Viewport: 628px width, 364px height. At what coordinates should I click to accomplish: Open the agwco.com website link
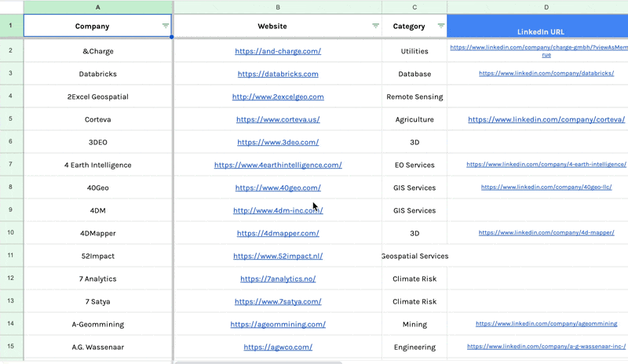point(278,348)
